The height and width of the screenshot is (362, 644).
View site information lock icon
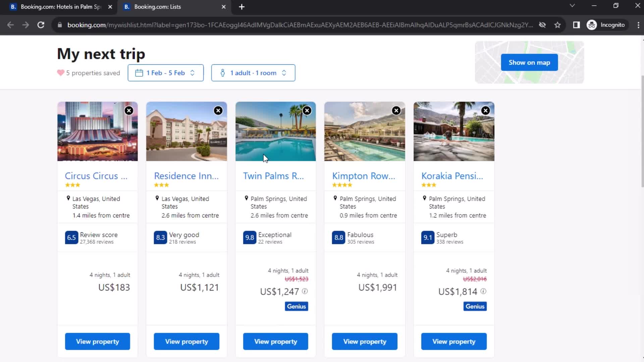(x=60, y=25)
